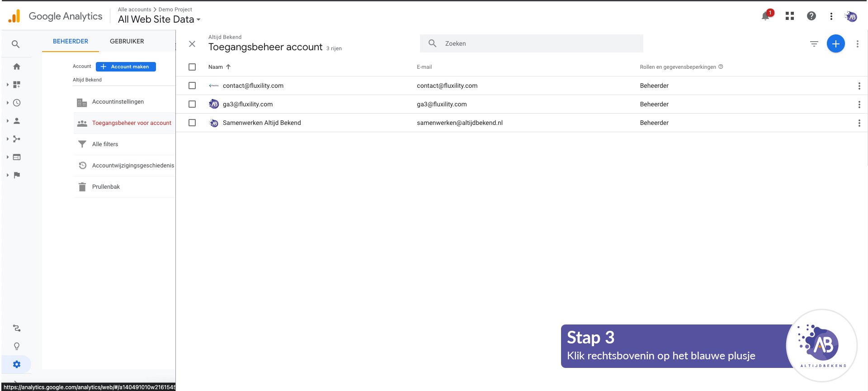
Task: Check the box for contact@fluxility.com
Action: tap(192, 86)
